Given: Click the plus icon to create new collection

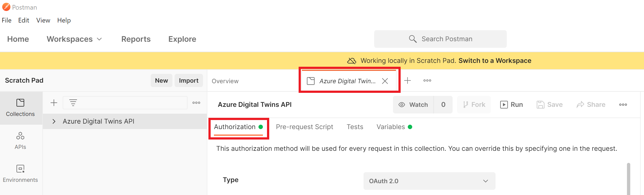Looking at the screenshot, I should point(54,103).
